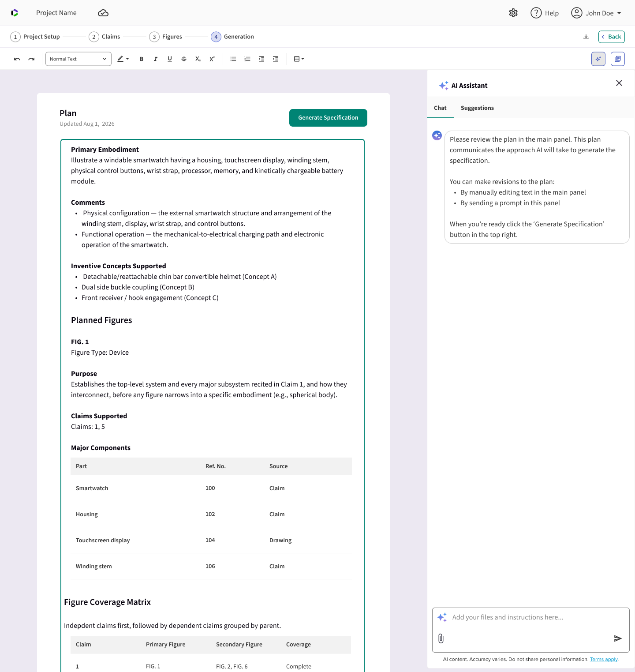The height and width of the screenshot is (672, 635).
Task: Open the Terms apply link
Action: click(x=604, y=659)
